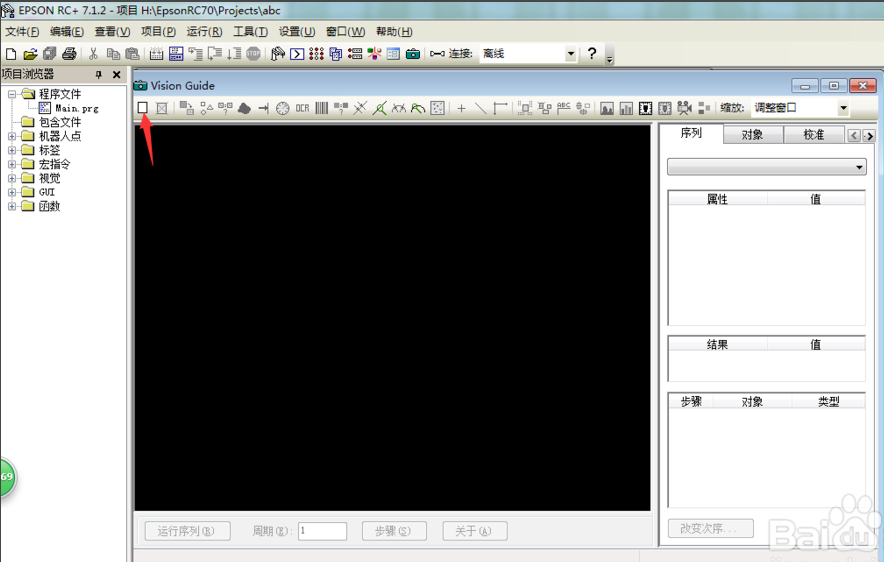Click New Sequence icon in Vision Guide toolbar
The height and width of the screenshot is (562, 884).
pyautogui.click(x=143, y=108)
